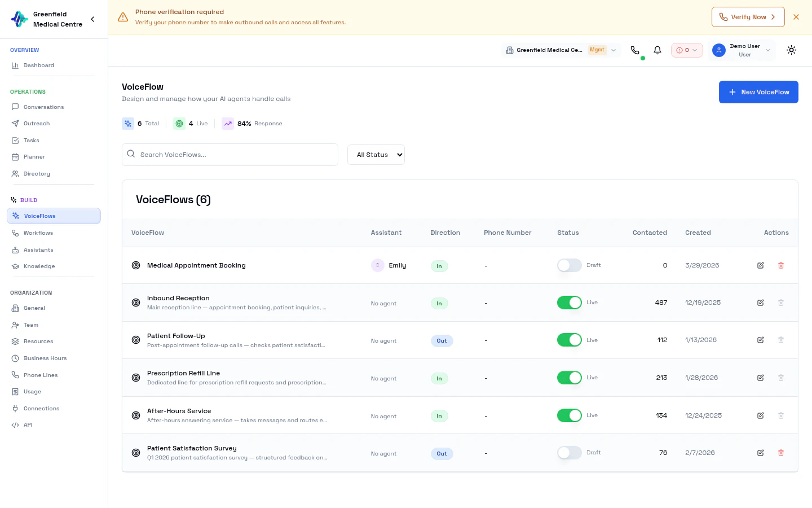Click Emily's assistant avatar
The image size is (812, 508).
[378, 265]
